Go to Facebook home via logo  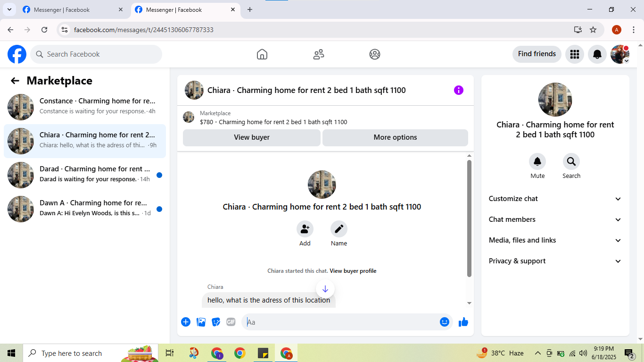pos(17,54)
